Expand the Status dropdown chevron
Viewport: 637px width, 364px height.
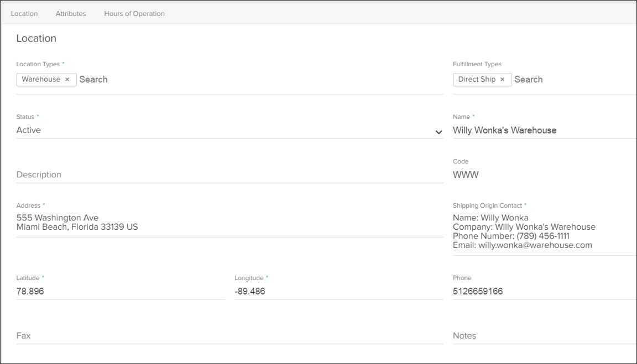pyautogui.click(x=438, y=132)
